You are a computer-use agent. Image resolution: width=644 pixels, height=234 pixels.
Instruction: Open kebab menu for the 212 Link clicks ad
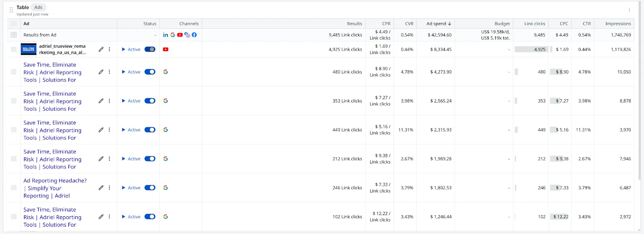(109, 159)
